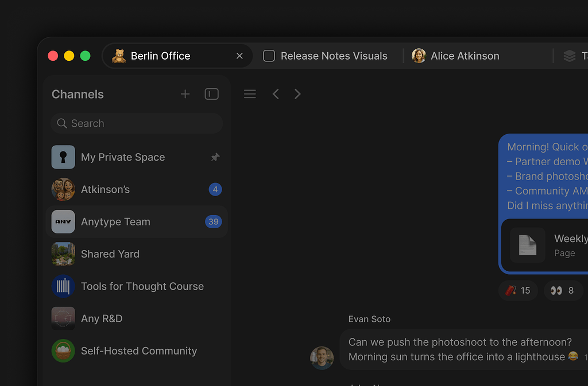
Task: Open Self-Hosted Community channel
Action: tap(138, 351)
